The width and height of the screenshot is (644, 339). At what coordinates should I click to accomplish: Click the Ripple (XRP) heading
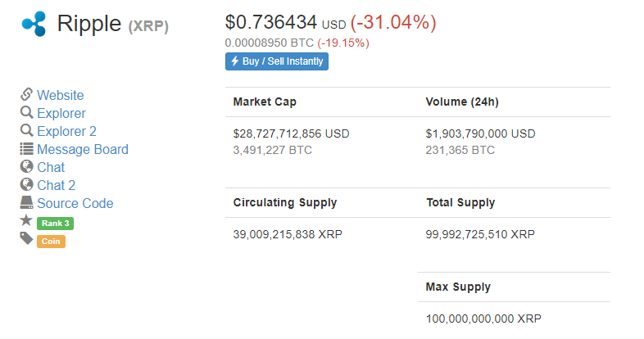[x=112, y=24]
